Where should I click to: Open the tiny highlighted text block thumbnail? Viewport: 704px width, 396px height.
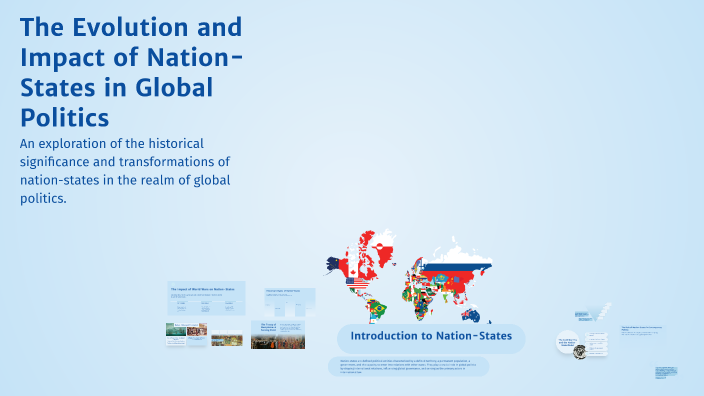(x=666, y=372)
